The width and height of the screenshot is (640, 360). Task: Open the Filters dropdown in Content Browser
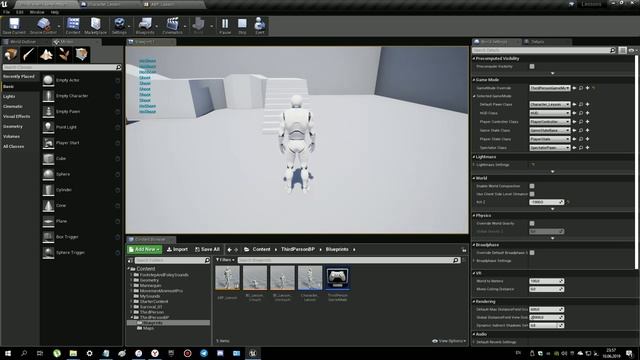click(x=225, y=260)
